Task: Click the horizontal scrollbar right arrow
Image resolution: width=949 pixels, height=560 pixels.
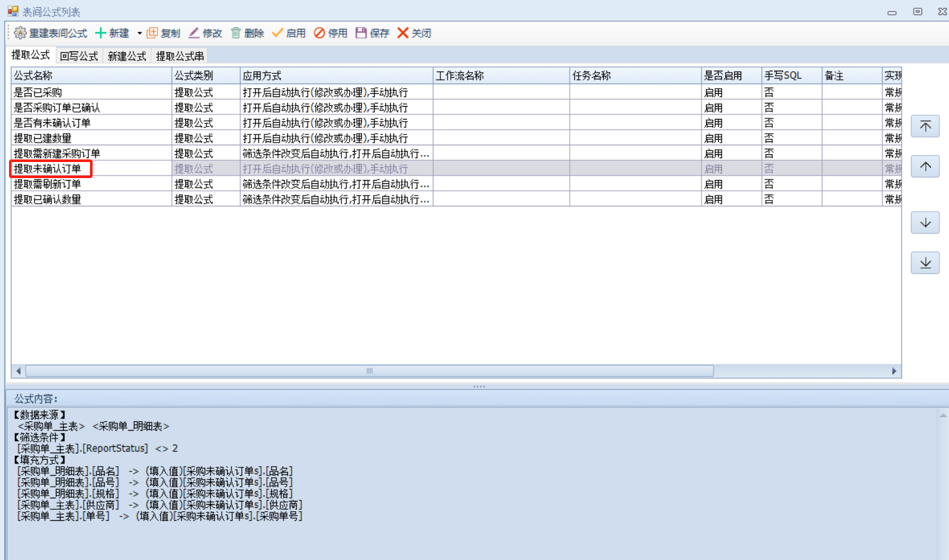Action: (894, 371)
